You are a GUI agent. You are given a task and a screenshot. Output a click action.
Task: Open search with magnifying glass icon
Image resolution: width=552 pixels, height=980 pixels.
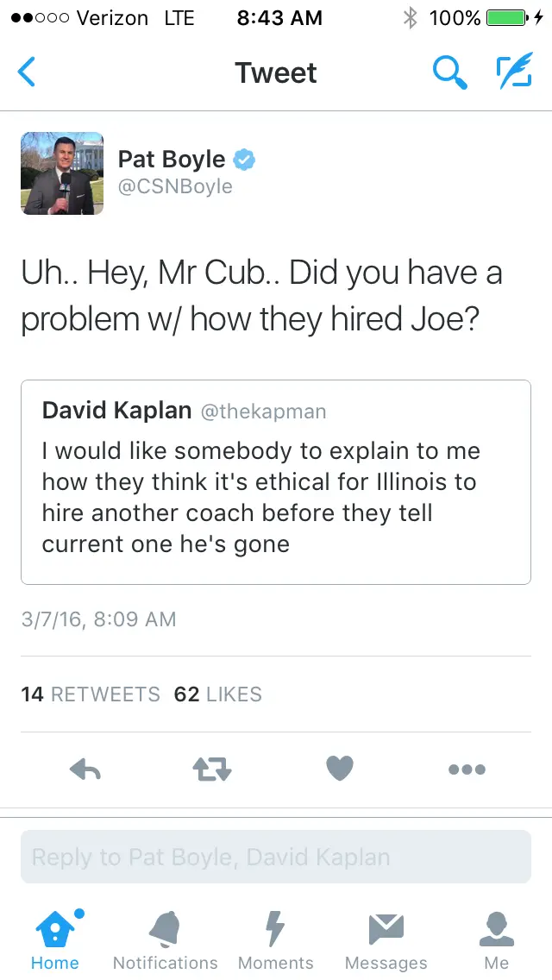tap(449, 72)
